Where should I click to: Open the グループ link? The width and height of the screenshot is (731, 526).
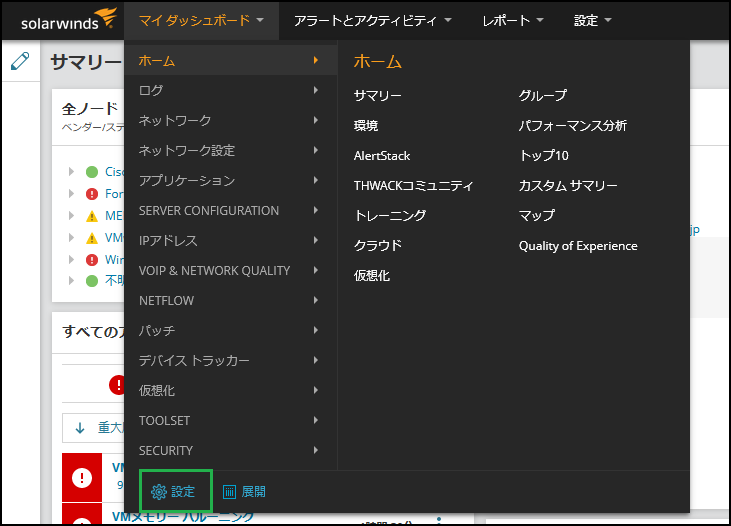click(543, 96)
